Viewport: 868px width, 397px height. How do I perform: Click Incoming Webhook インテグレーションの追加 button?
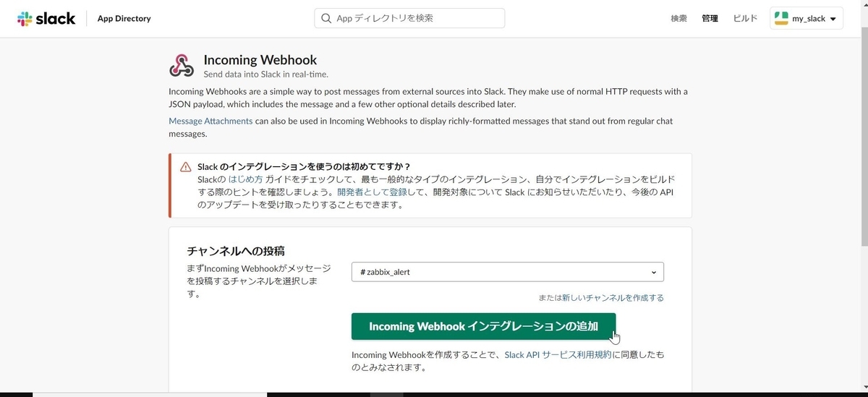click(484, 326)
